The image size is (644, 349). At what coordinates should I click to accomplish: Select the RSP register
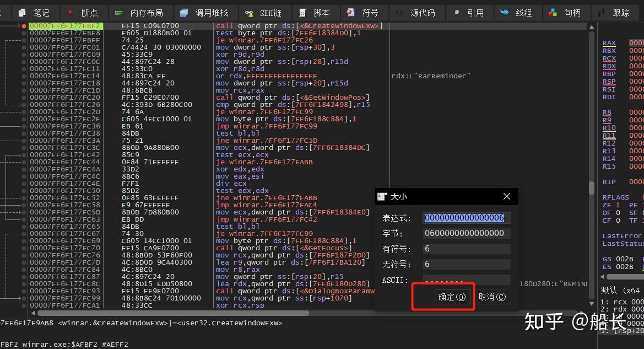(x=609, y=82)
